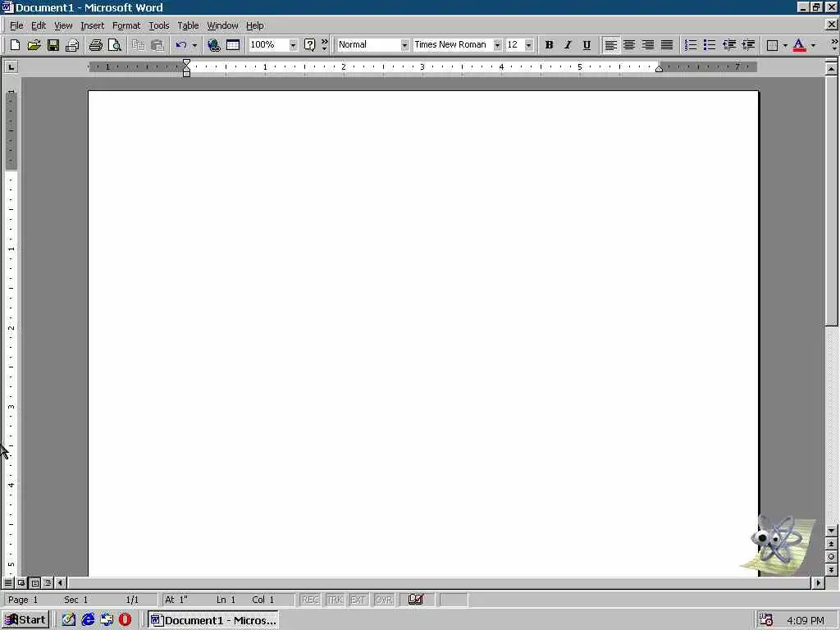
Task: Click the Office Assistant character
Action: (x=778, y=544)
